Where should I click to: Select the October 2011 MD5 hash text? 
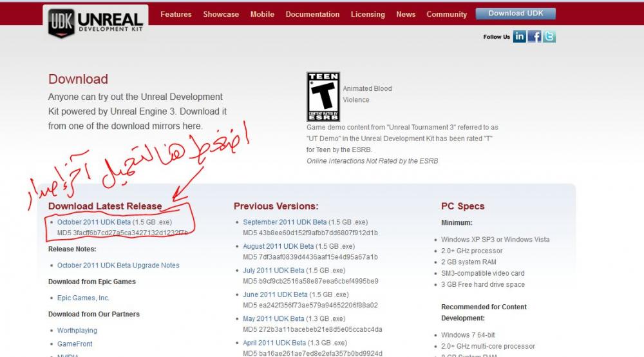[x=122, y=233]
